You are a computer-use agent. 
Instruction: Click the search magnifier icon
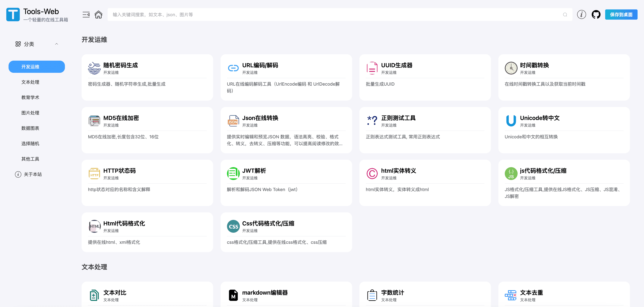click(565, 15)
